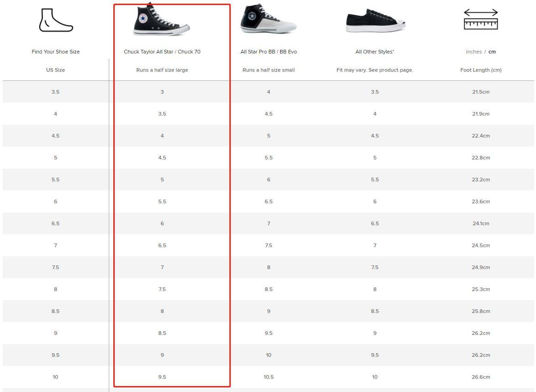Click the Chuck Taylor high-top shoe image
536x392 pixels.
(x=161, y=20)
